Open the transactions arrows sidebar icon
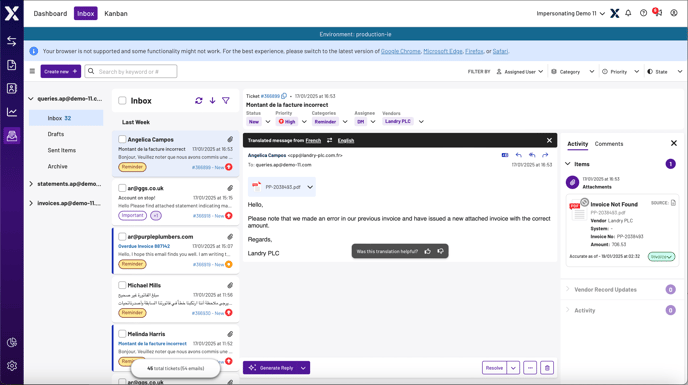688x385 pixels. [x=12, y=41]
